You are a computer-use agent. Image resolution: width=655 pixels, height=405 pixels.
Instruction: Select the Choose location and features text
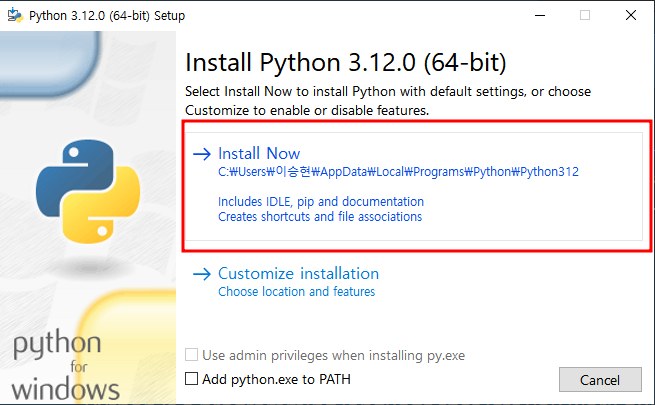point(297,291)
